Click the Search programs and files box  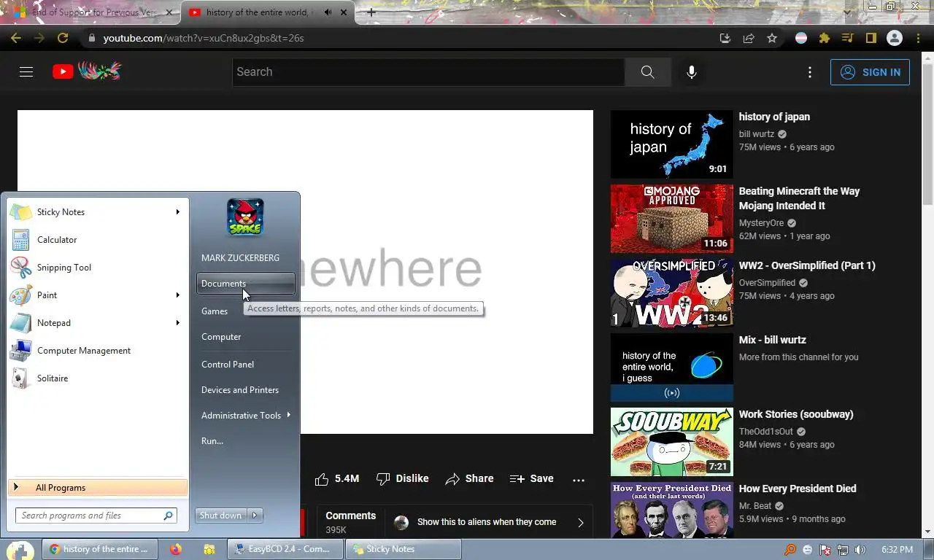96,516
